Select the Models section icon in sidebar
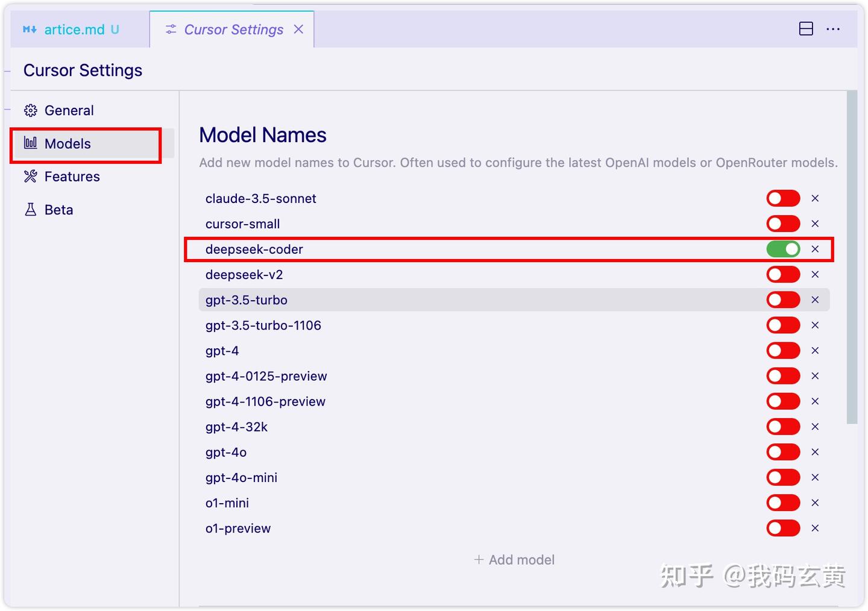This screenshot has width=868, height=611. (x=30, y=143)
